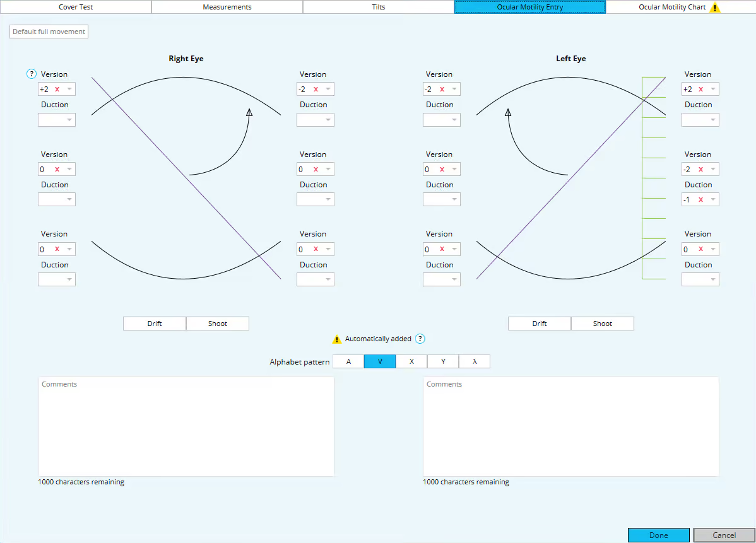Click Default full movement button

click(49, 32)
